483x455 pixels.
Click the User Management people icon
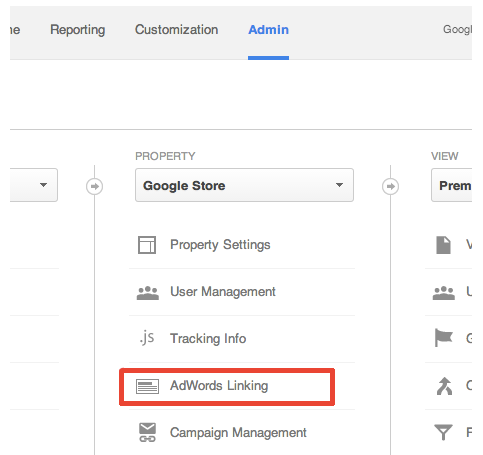tap(148, 293)
